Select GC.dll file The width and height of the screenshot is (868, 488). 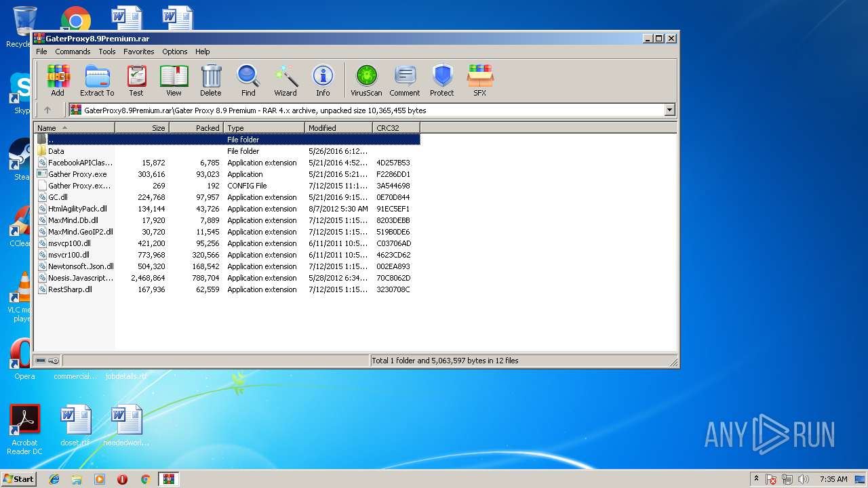(227, 197)
